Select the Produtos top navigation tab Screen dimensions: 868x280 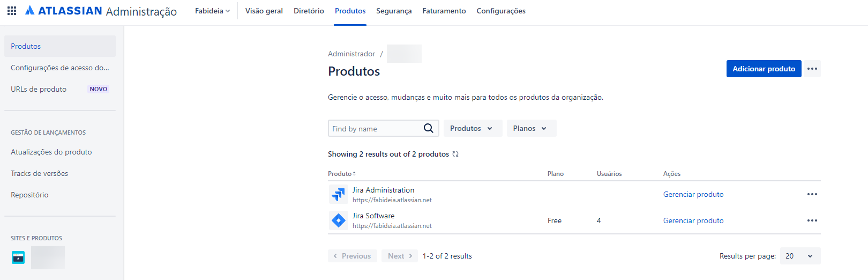pos(350,11)
